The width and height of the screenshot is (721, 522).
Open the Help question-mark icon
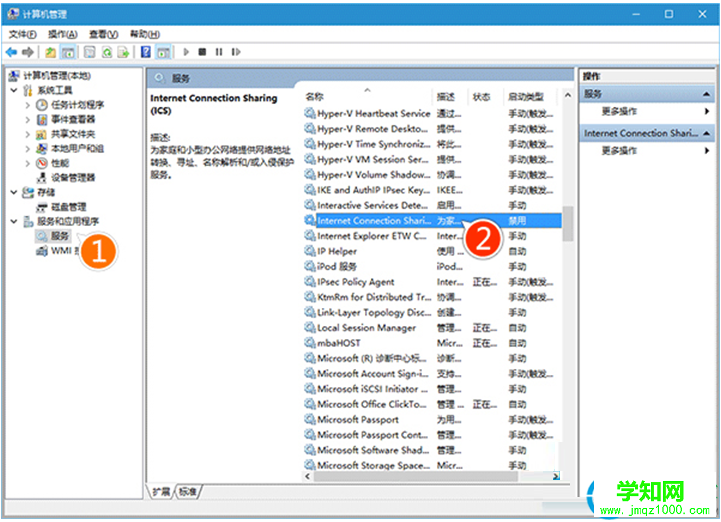coord(145,52)
